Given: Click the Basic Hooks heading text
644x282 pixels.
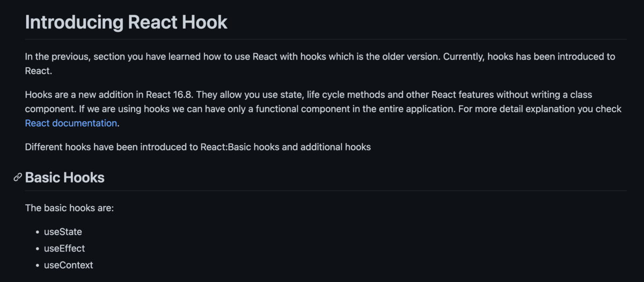Looking at the screenshot, I should tap(64, 178).
